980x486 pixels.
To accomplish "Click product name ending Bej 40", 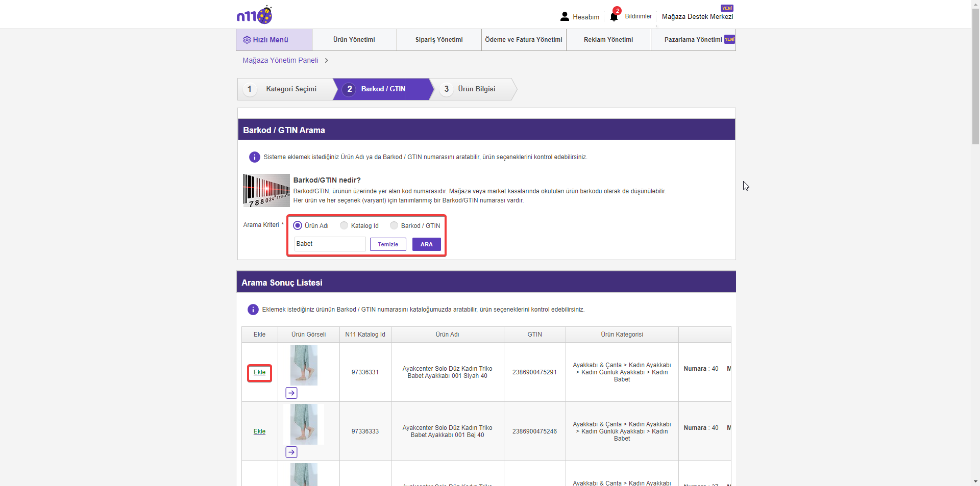I will pyautogui.click(x=447, y=431).
